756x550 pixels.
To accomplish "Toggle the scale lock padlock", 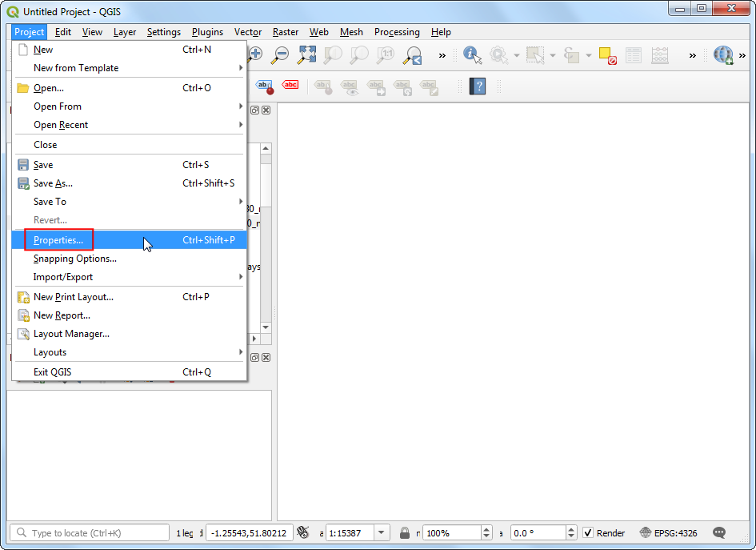I will tap(405, 532).
